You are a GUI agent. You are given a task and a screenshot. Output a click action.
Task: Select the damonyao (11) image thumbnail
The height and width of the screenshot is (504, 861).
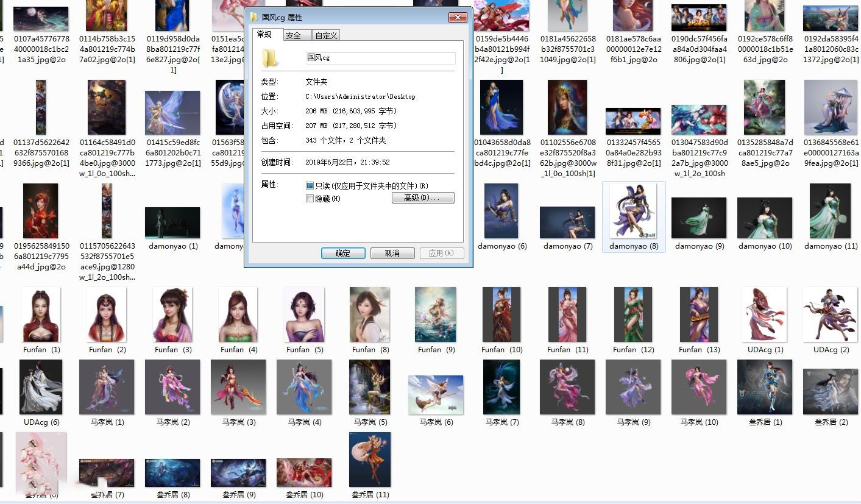click(830, 210)
